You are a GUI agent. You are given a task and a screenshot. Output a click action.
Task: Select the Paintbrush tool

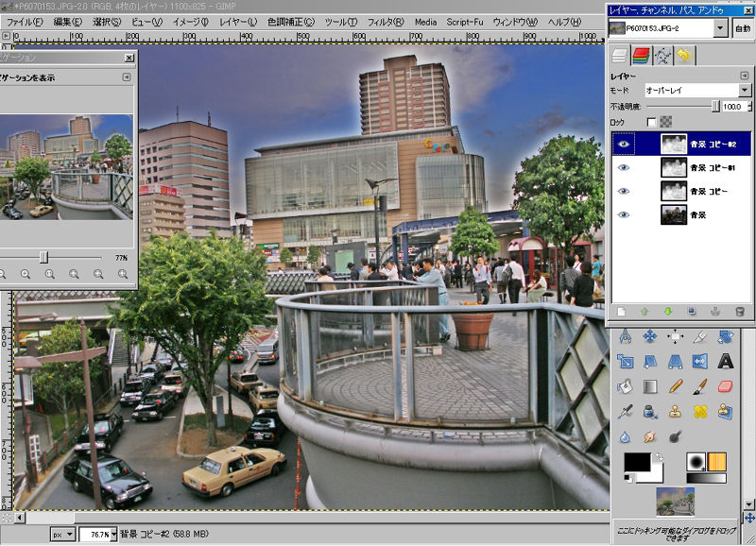coord(700,386)
